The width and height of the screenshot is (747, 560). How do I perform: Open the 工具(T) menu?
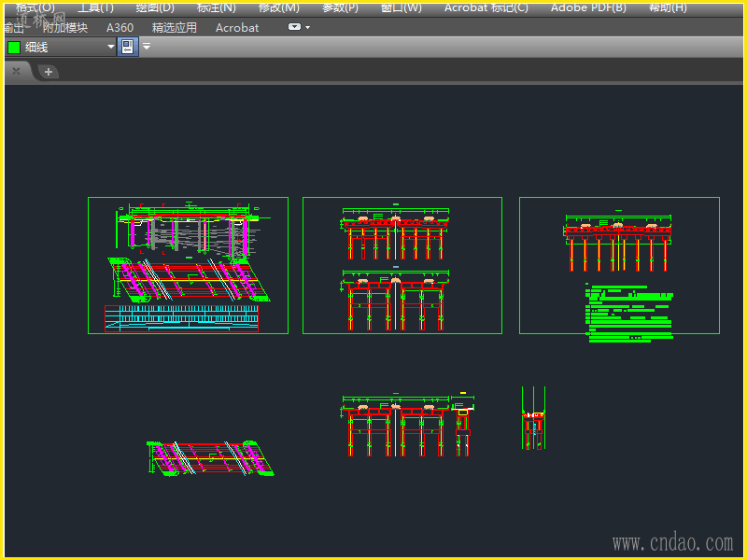[95, 7]
